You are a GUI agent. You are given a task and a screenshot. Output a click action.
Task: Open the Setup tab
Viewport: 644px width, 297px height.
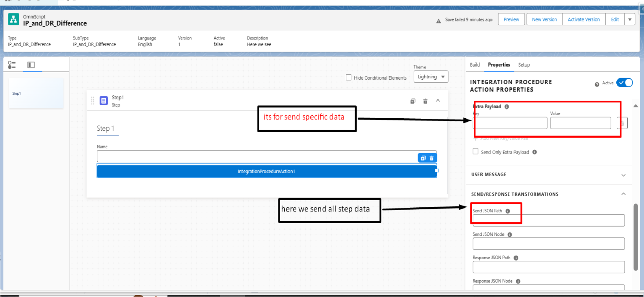524,65
